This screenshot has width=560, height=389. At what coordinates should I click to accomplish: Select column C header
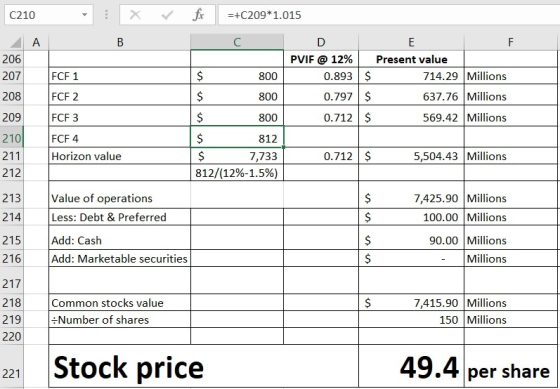coord(237,42)
